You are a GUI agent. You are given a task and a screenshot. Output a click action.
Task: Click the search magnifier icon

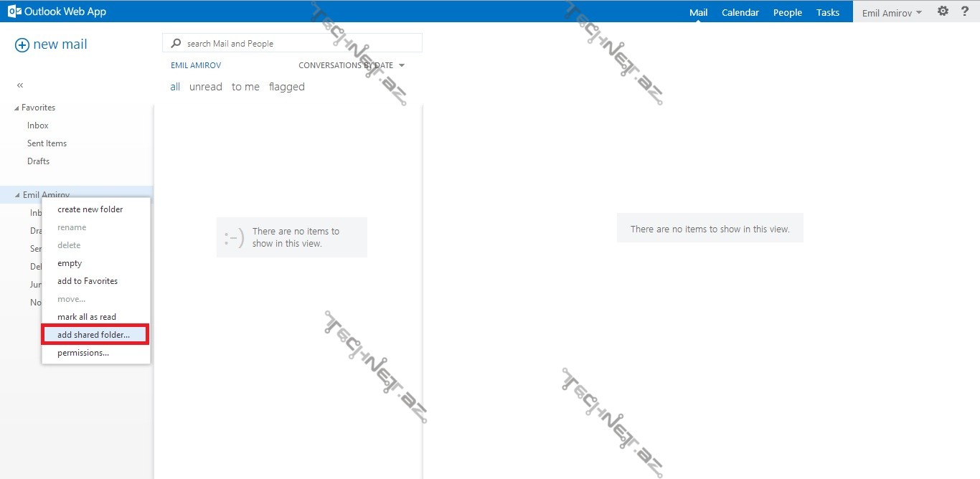[176, 44]
